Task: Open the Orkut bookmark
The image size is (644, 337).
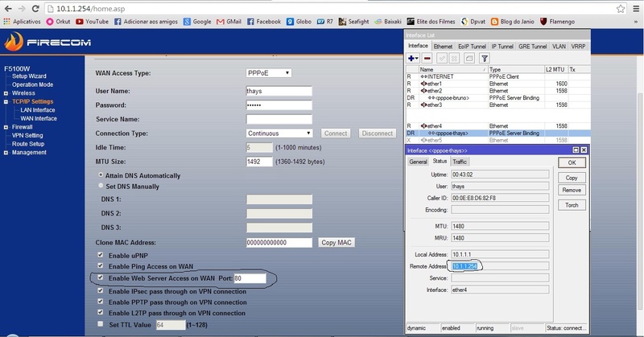Action: pos(58,22)
